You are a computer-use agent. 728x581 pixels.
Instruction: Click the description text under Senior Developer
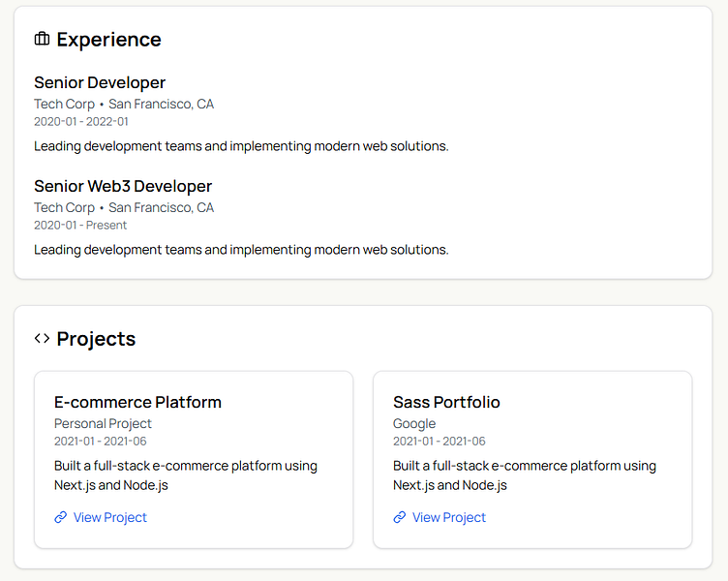coord(241,146)
